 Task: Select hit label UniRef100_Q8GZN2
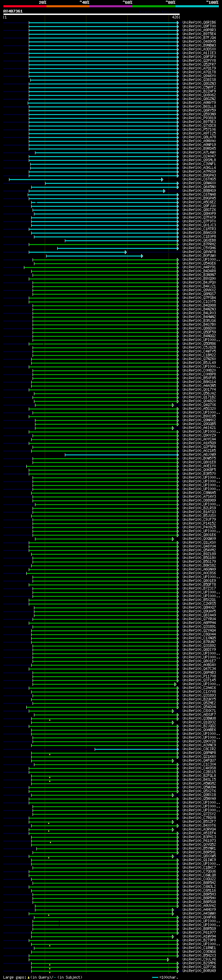pos(199,99)
